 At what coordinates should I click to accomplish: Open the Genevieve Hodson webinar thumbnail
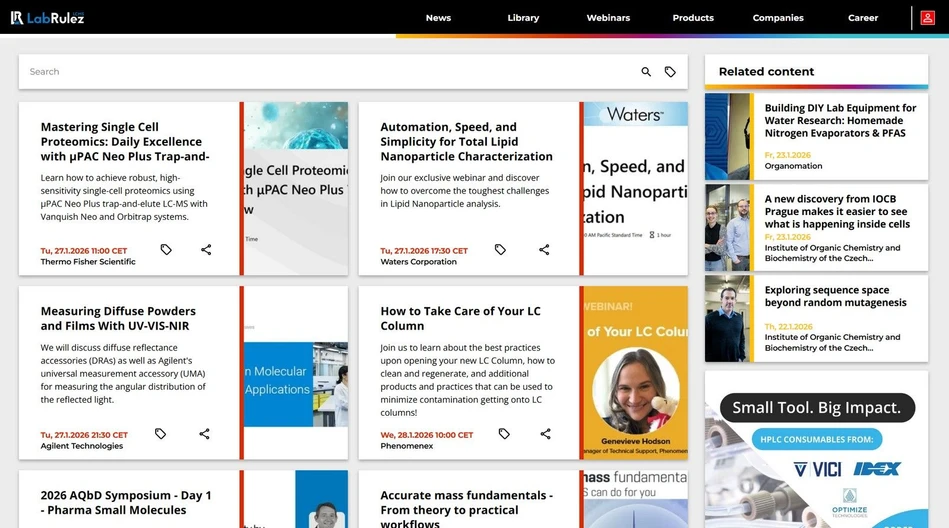[x=635, y=372]
